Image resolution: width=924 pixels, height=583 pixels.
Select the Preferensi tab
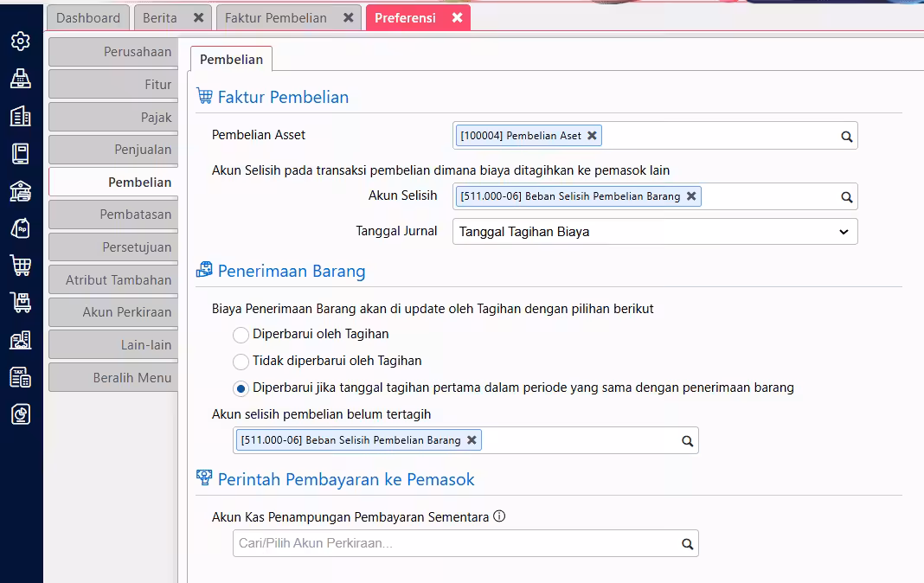coord(405,17)
